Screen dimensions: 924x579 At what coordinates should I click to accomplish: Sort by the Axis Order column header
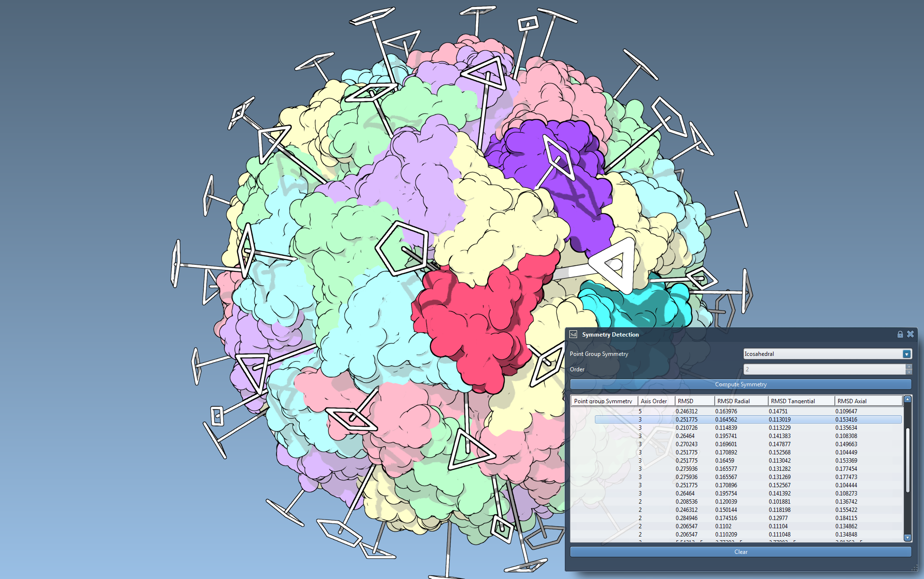pyautogui.click(x=654, y=401)
